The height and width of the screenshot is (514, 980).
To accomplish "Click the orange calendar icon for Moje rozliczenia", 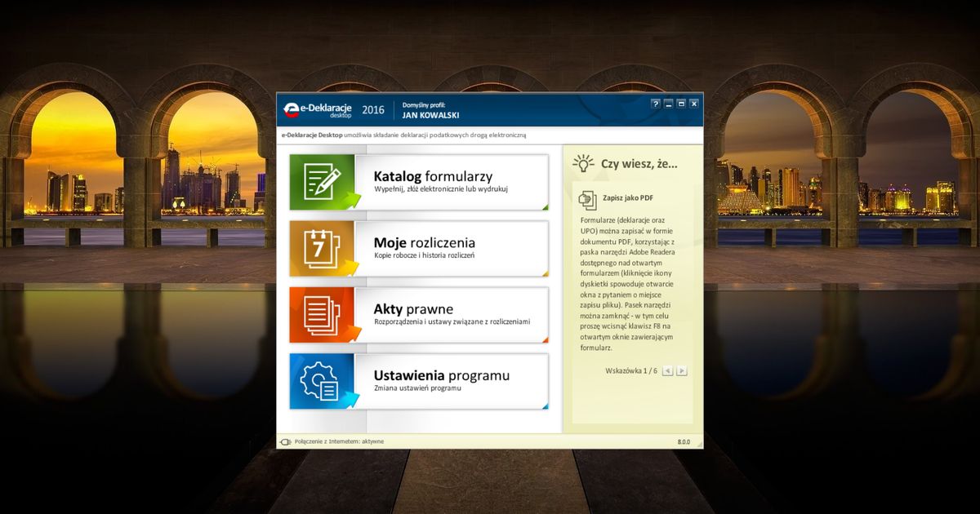I will click(321, 248).
